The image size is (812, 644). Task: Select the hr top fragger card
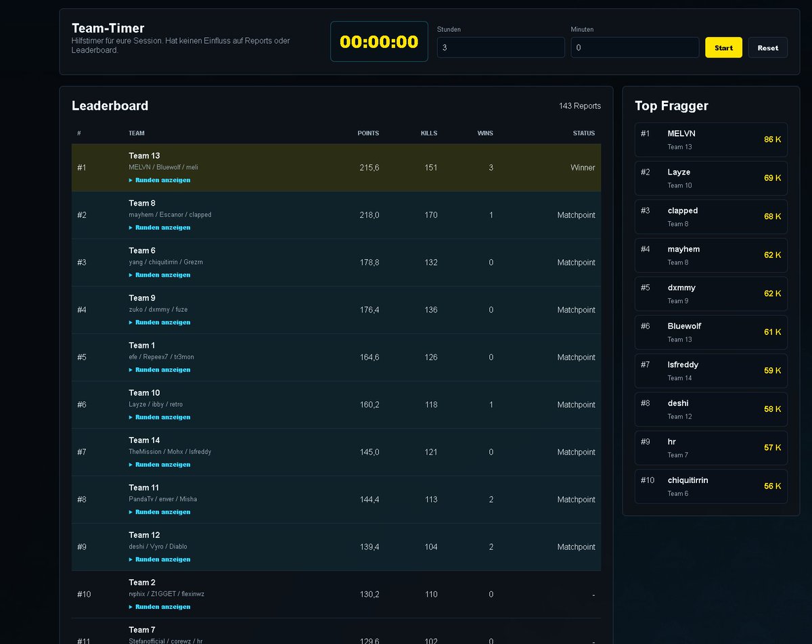(x=711, y=448)
